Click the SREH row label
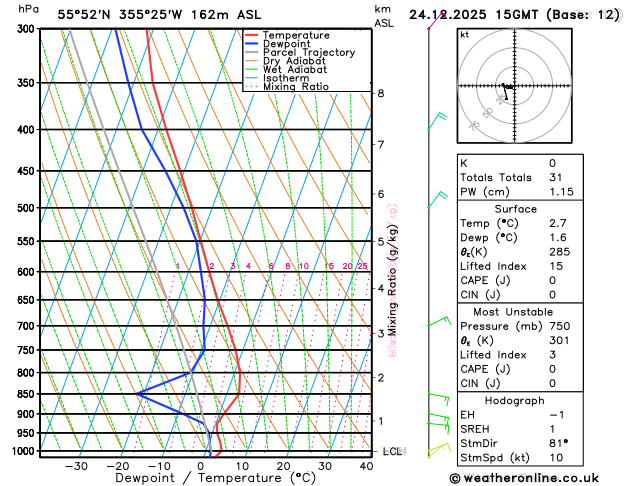Image resolution: width=629 pixels, height=486 pixels. (475, 429)
